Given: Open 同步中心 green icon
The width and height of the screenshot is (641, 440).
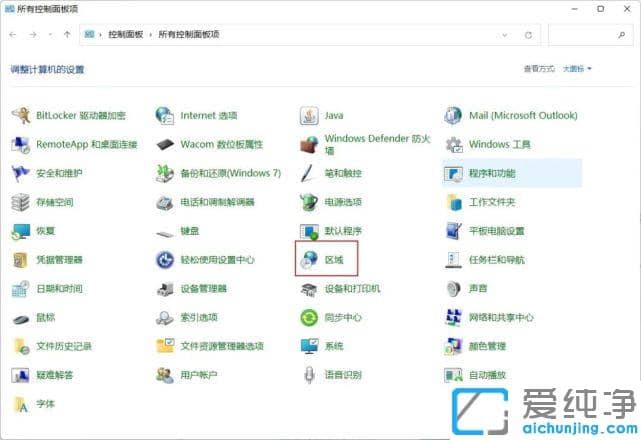Looking at the screenshot, I should pyautogui.click(x=309, y=318).
